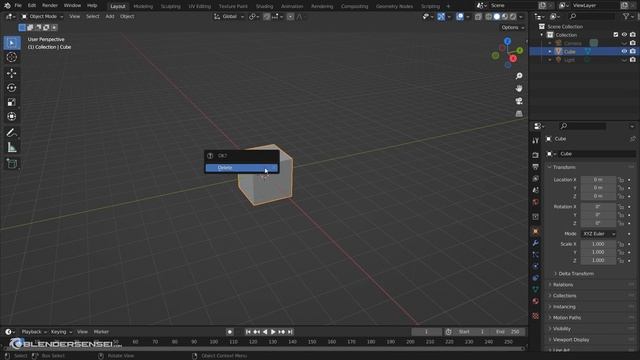Image resolution: width=640 pixels, height=360 pixels.
Task: Click the Location X value field
Action: (598, 180)
